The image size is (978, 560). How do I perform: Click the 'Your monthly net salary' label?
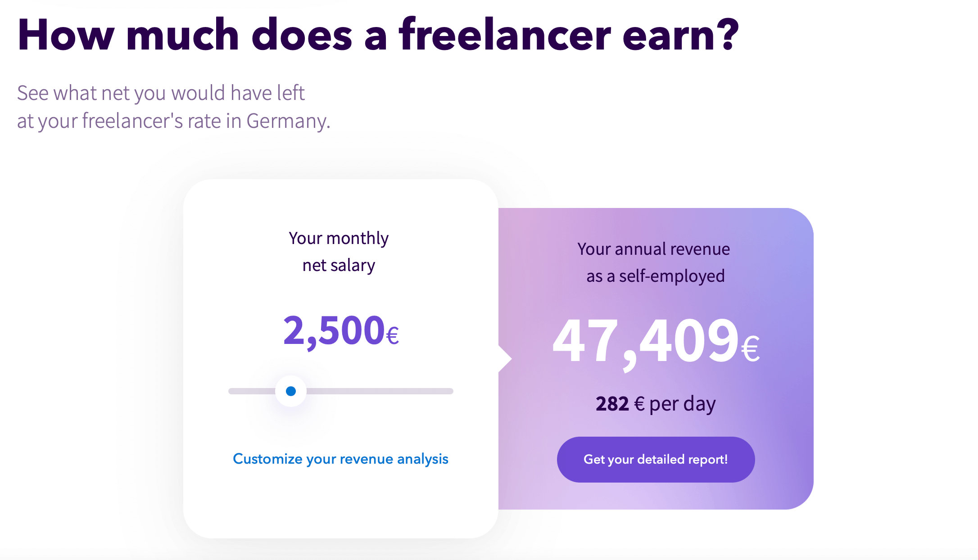[339, 252]
